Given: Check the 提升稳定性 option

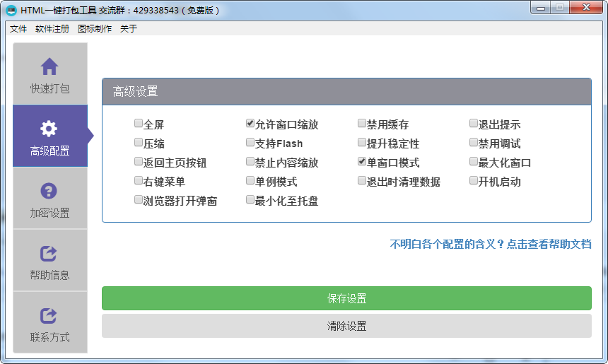Looking at the screenshot, I should (x=362, y=142).
